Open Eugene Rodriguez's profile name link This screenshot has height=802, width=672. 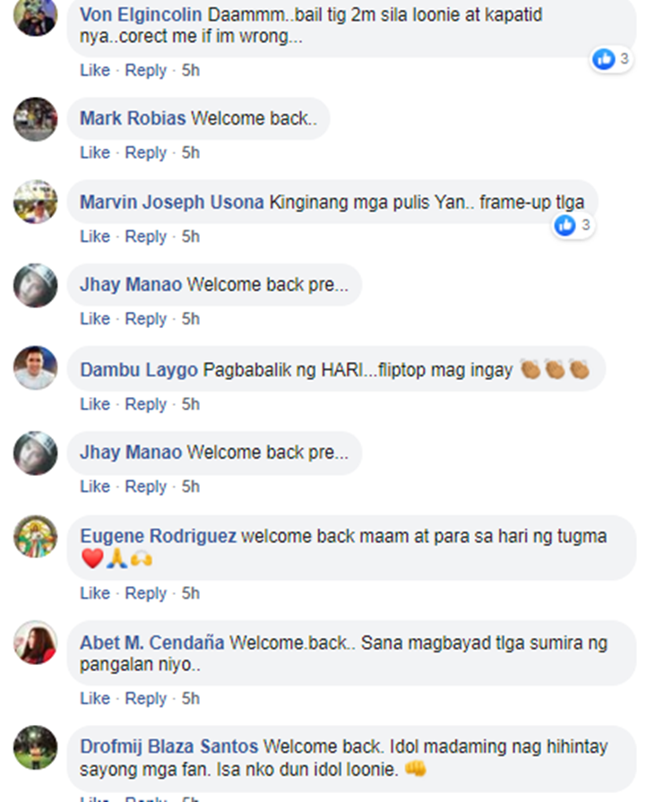pyautogui.click(x=158, y=537)
